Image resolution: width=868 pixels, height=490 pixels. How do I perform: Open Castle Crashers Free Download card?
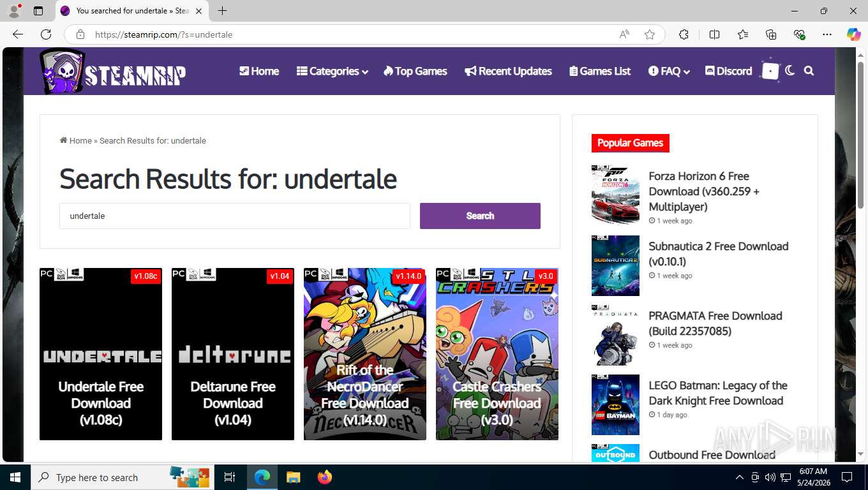(x=497, y=354)
